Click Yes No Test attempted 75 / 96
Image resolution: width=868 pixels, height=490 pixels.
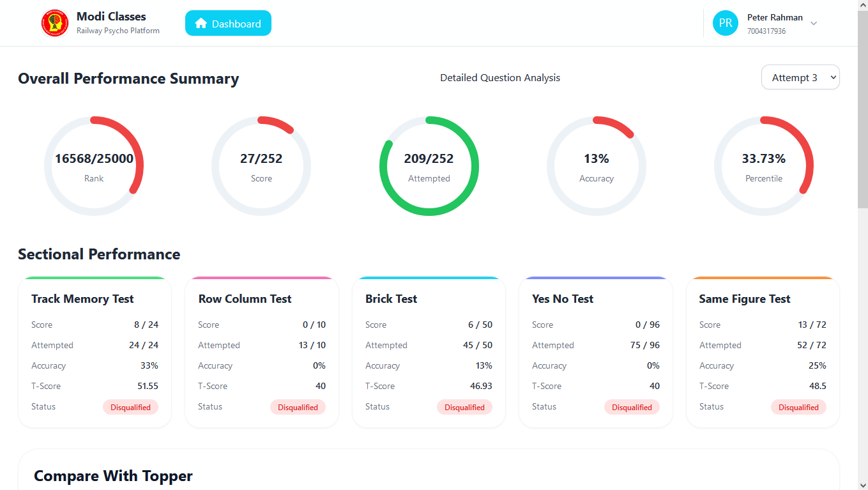click(645, 345)
